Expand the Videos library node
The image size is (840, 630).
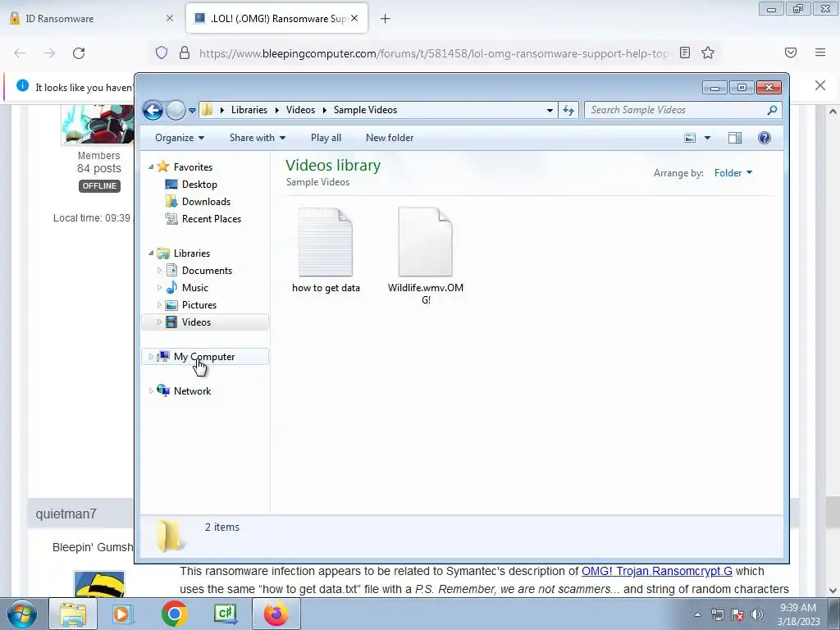pyautogui.click(x=159, y=322)
